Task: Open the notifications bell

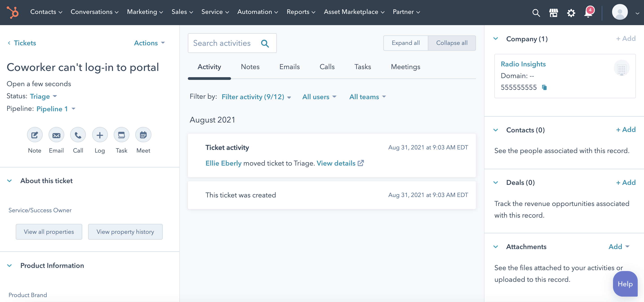Action: tap(588, 13)
